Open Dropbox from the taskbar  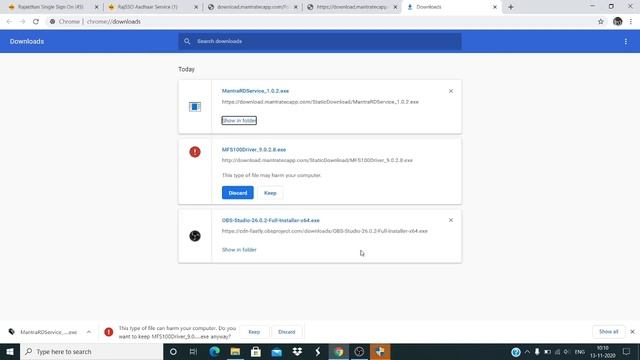tap(297, 351)
